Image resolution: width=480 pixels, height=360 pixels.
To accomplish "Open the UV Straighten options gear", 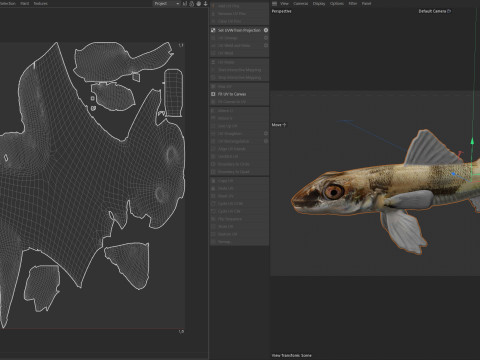I will coord(266,133).
